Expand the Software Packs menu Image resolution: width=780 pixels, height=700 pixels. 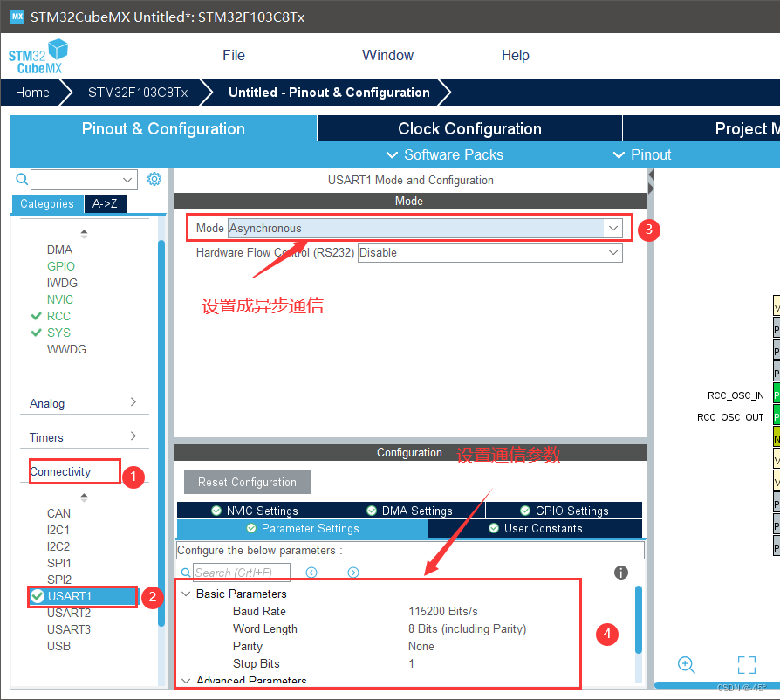tap(445, 154)
